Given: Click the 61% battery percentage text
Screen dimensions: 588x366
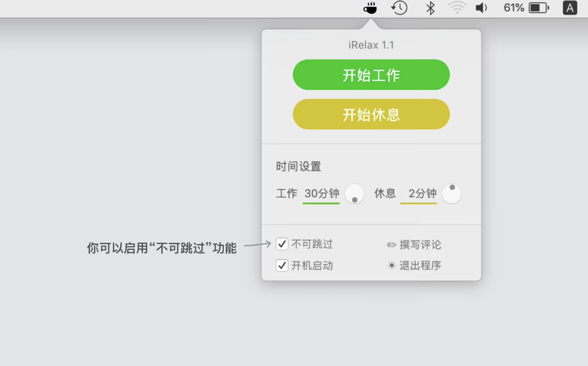Looking at the screenshot, I should point(514,8).
